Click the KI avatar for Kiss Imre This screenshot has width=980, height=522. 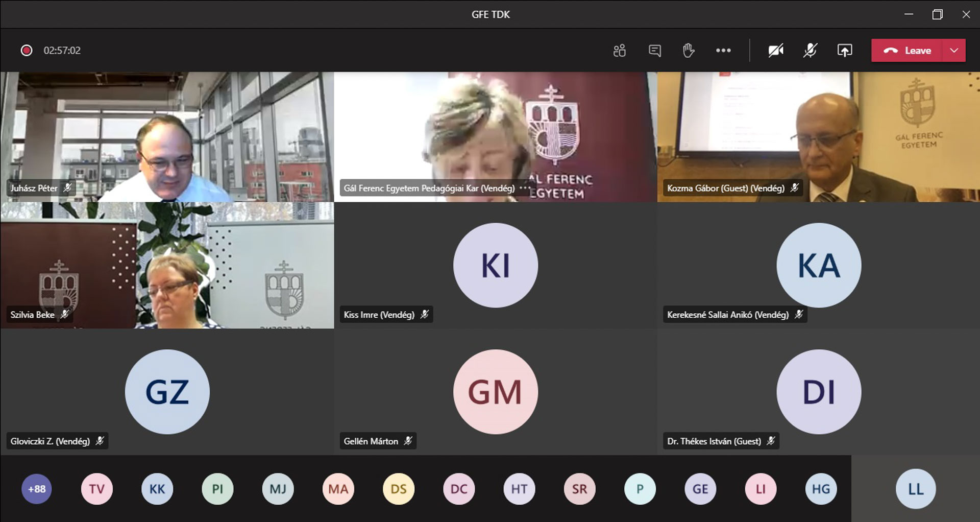[x=495, y=266]
